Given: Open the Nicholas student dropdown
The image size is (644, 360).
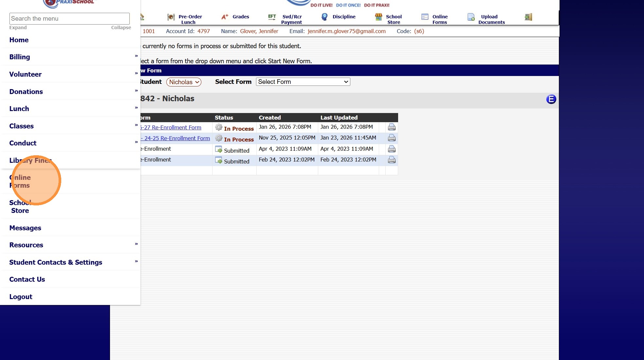Looking at the screenshot, I should 184,82.
